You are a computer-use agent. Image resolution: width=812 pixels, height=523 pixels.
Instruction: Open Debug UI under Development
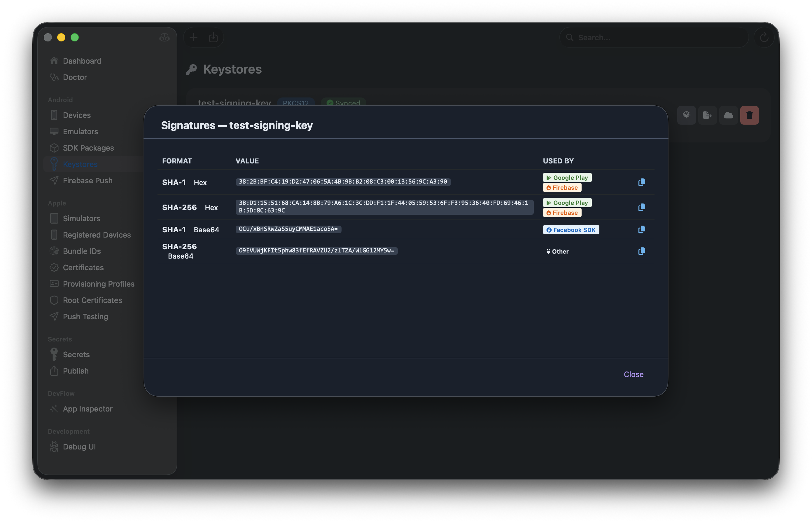coord(79,447)
